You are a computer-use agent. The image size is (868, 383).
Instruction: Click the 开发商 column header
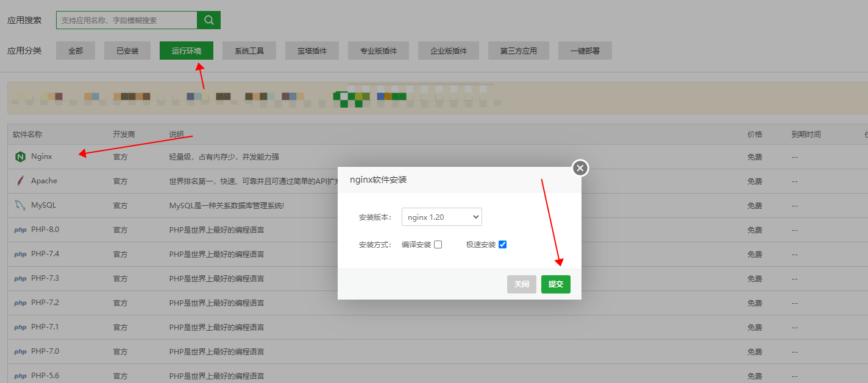coord(124,135)
